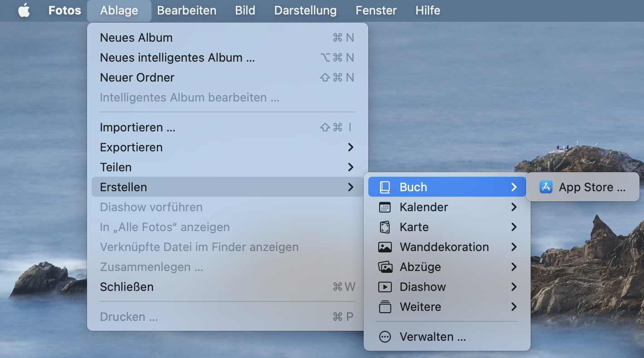This screenshot has width=644, height=358.
Task: Click the card icon beside Karte
Action: tap(385, 227)
